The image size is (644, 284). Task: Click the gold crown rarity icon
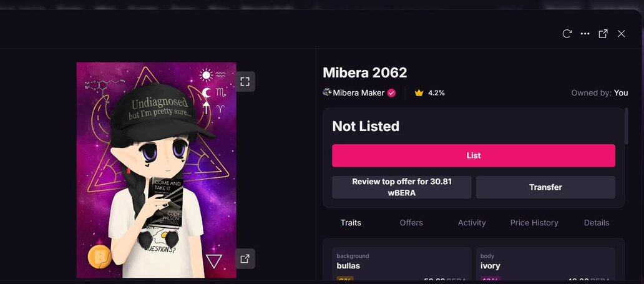click(419, 93)
